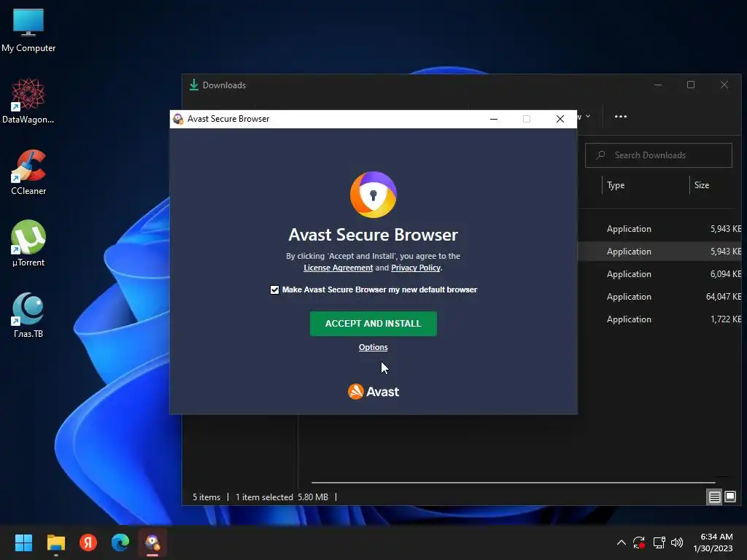The height and width of the screenshot is (560, 747).
Task: Open File Explorer from the taskbar
Action: 55,542
